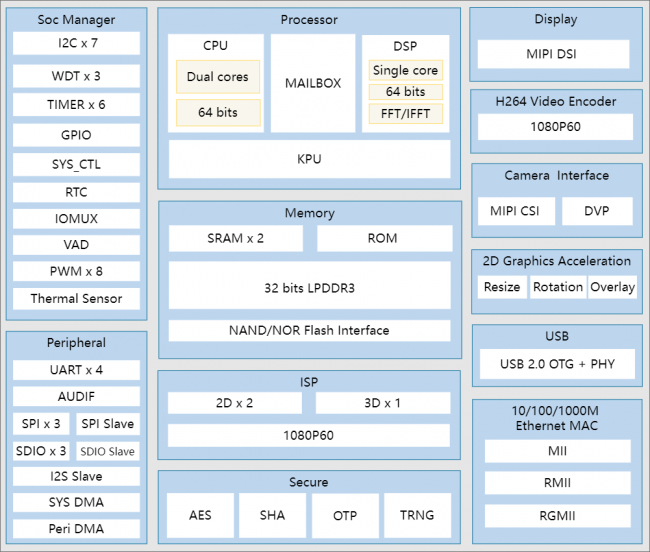Select the RTC block
The height and width of the screenshot is (552, 650).
click(76, 192)
